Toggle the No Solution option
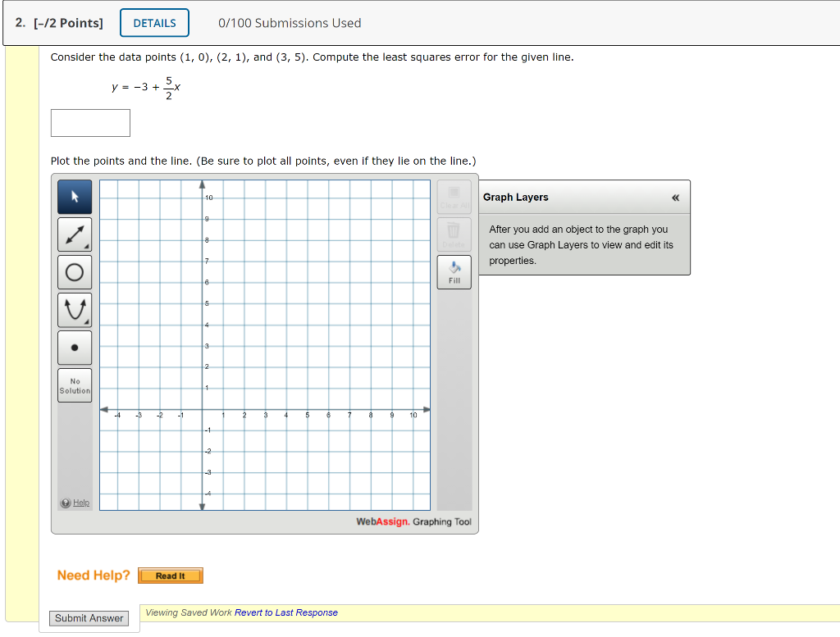Viewport: 840px width, 637px height. tap(75, 384)
